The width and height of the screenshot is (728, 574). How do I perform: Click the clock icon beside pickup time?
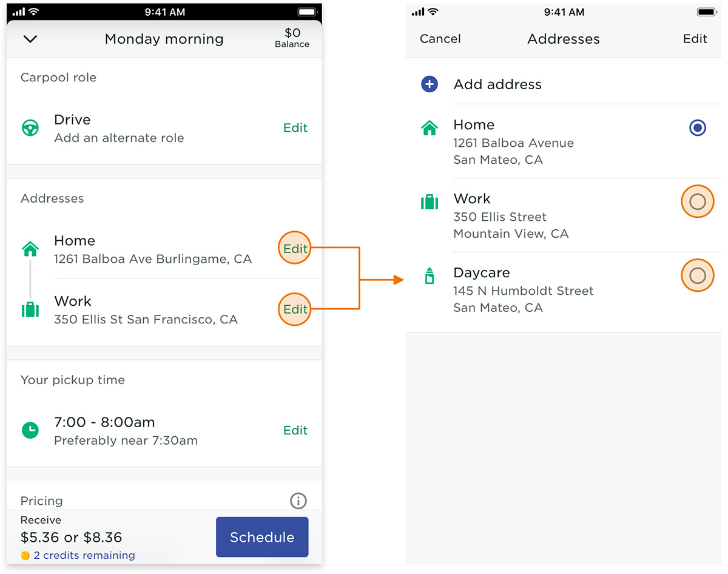pos(30,430)
